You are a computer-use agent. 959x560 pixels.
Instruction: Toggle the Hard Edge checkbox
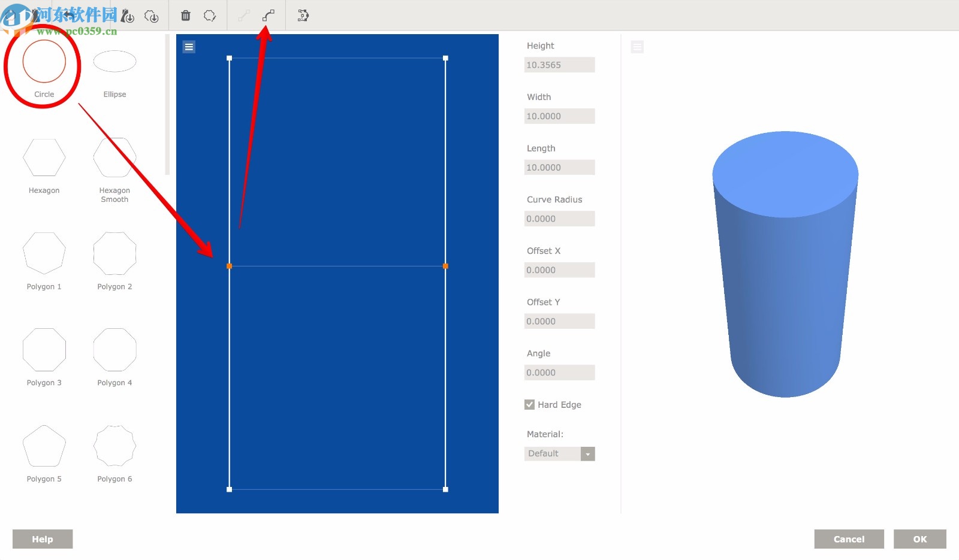coord(529,404)
